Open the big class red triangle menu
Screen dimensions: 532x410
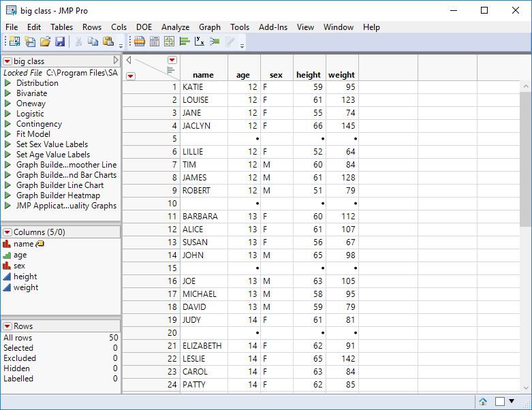tap(7, 61)
